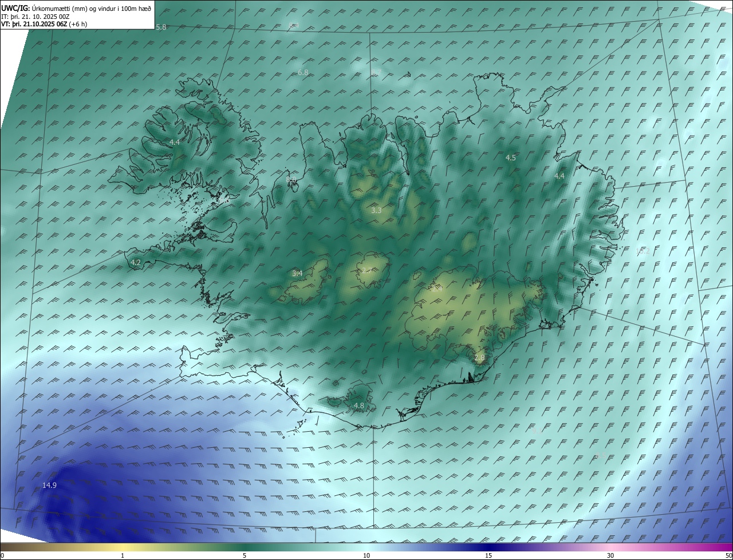Click the 10 tick on the color scale
733x560 pixels.
coord(366,555)
